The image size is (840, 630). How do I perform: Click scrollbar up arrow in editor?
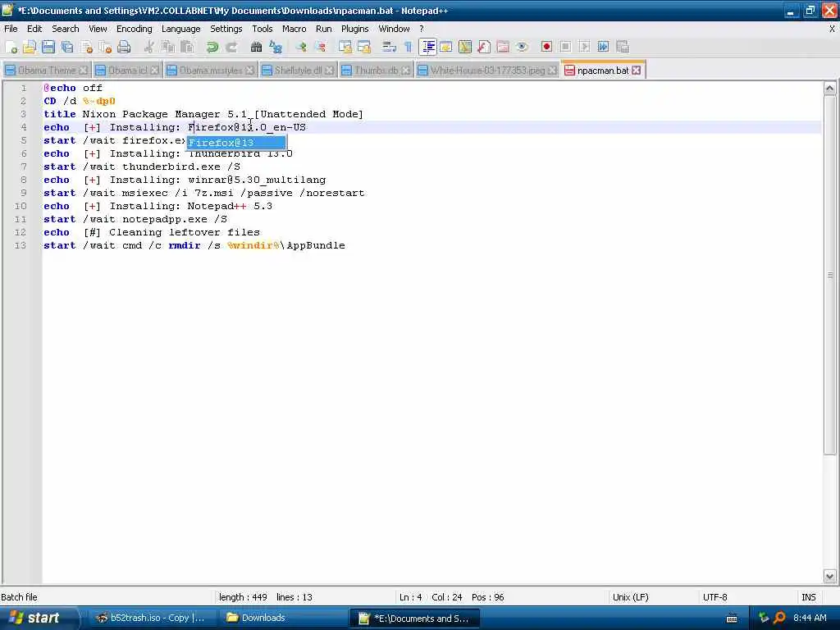(829, 89)
